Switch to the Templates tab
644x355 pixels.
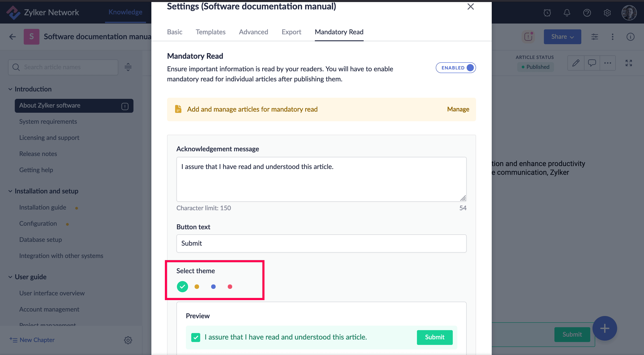pyautogui.click(x=210, y=32)
